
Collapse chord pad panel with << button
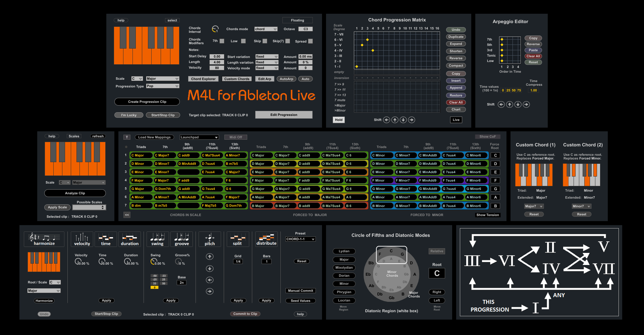127,215
